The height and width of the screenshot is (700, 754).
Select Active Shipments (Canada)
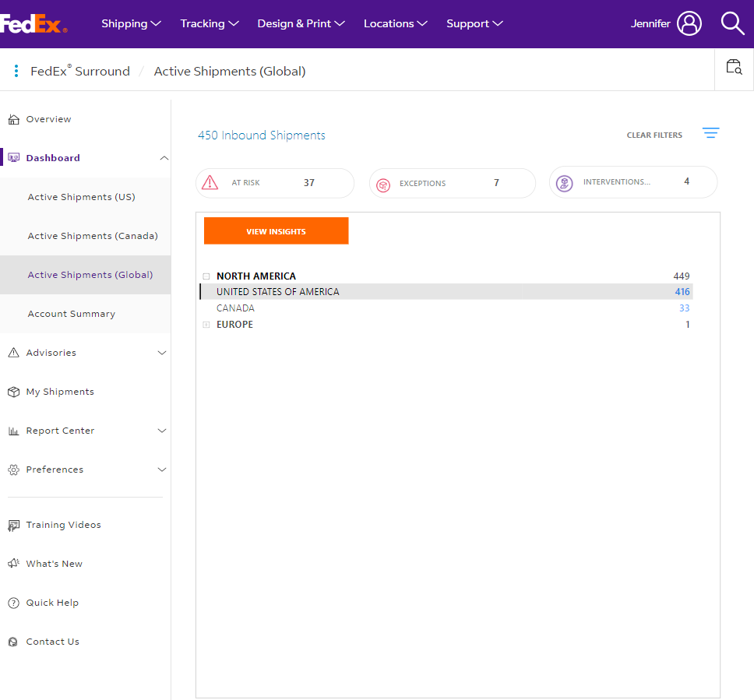(93, 236)
